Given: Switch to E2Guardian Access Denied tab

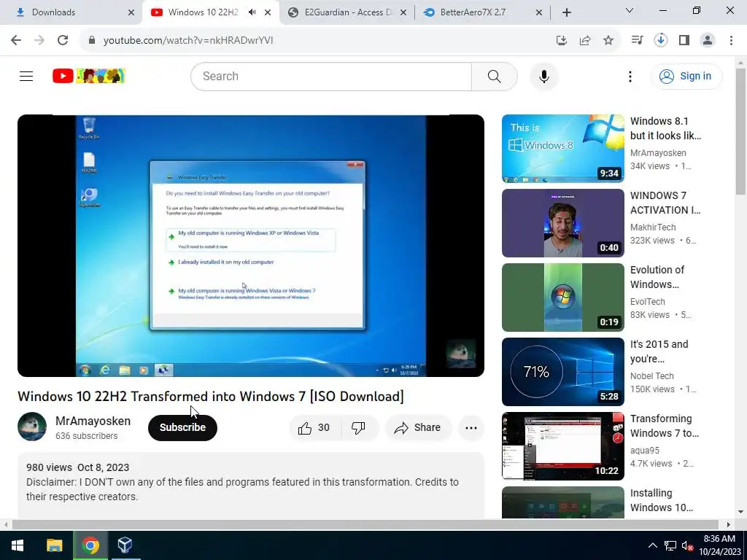Looking at the screenshot, I should pos(347,12).
